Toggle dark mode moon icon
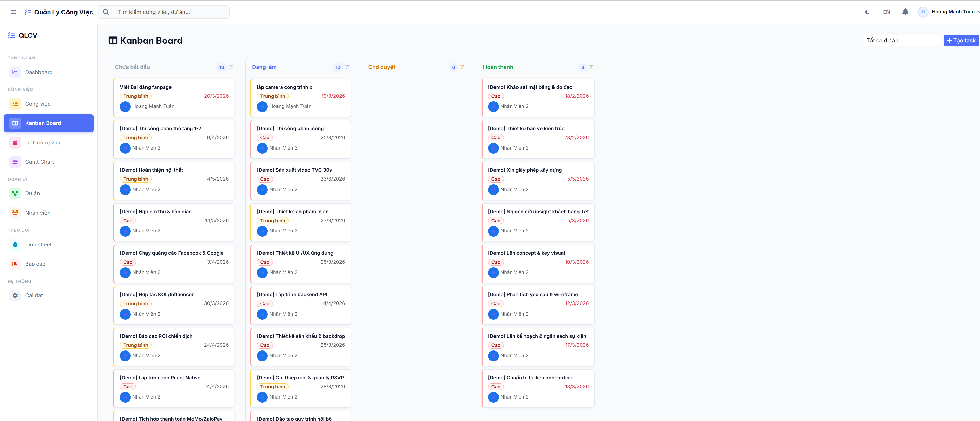The height and width of the screenshot is (421, 980). (x=867, y=12)
